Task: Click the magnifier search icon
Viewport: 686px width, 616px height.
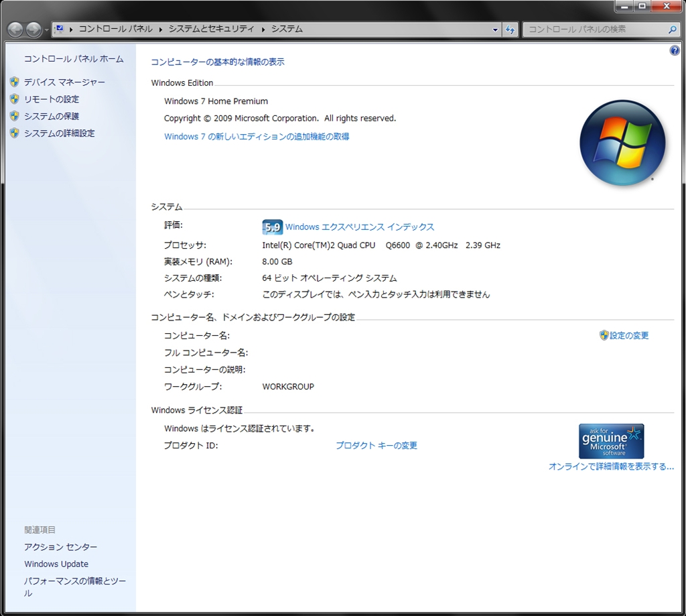Action: 673,29
